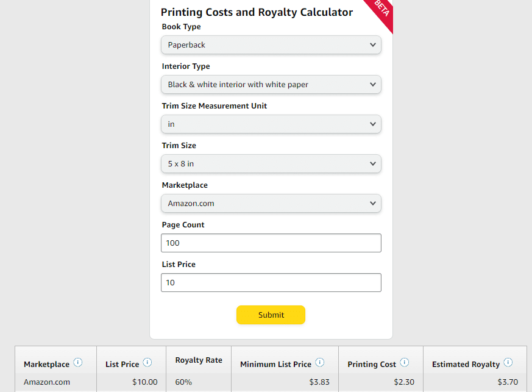Expand the Interior Type dropdown
Image resolution: width=532 pixels, height=392 pixels.
[x=271, y=85]
